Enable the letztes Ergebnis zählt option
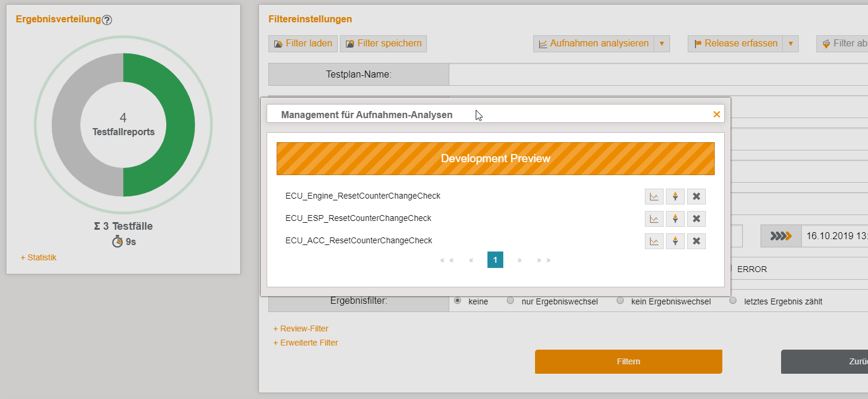The height and width of the screenshot is (399, 868). tap(733, 300)
